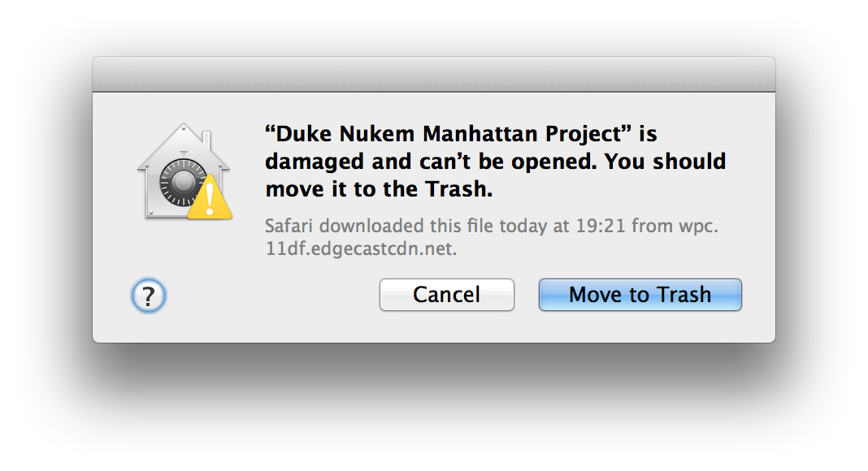Click the "move it to the Trash." heading line
This screenshot has height=471, width=868.
(x=379, y=189)
